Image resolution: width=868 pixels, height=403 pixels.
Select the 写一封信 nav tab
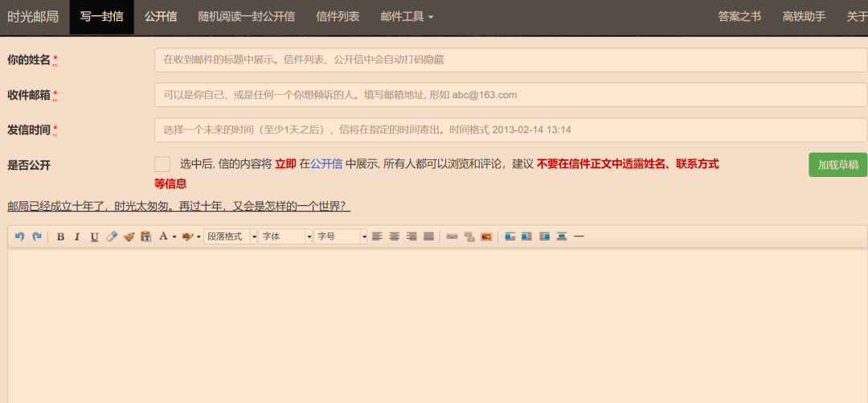(102, 17)
